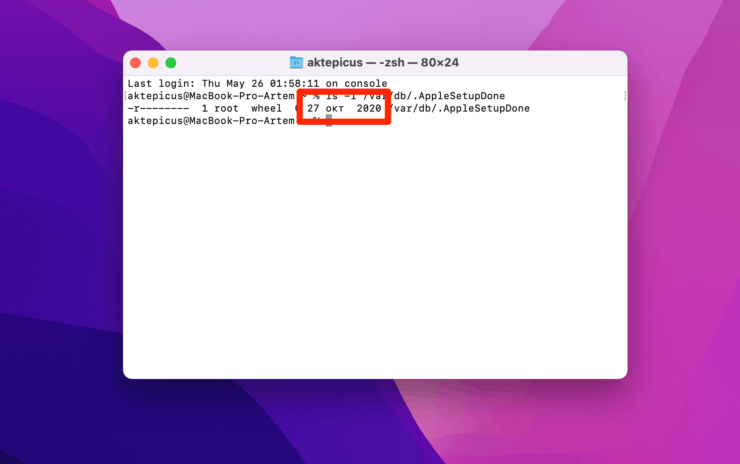Close the Terminal window with red button
This screenshot has height=464, width=740.
[135, 63]
